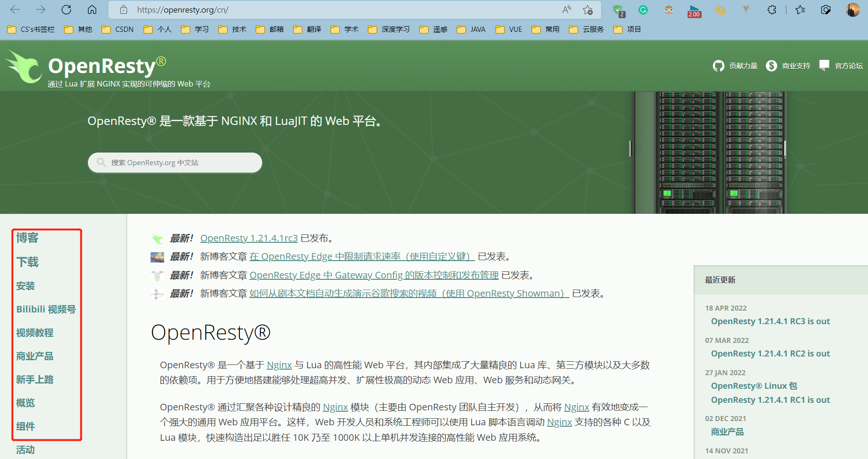This screenshot has width=868, height=459.
Task: Open the VUE bookmark folder
Action: coord(509,29)
